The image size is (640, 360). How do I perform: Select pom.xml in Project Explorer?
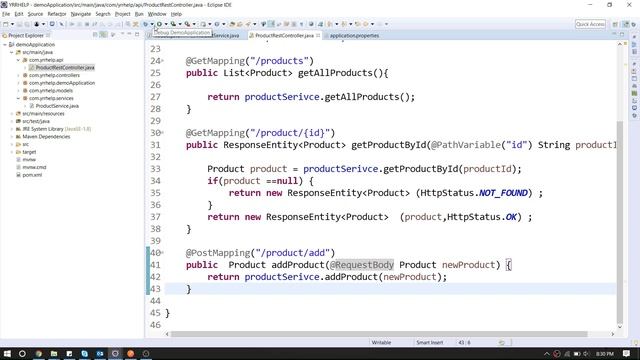[x=32, y=175]
